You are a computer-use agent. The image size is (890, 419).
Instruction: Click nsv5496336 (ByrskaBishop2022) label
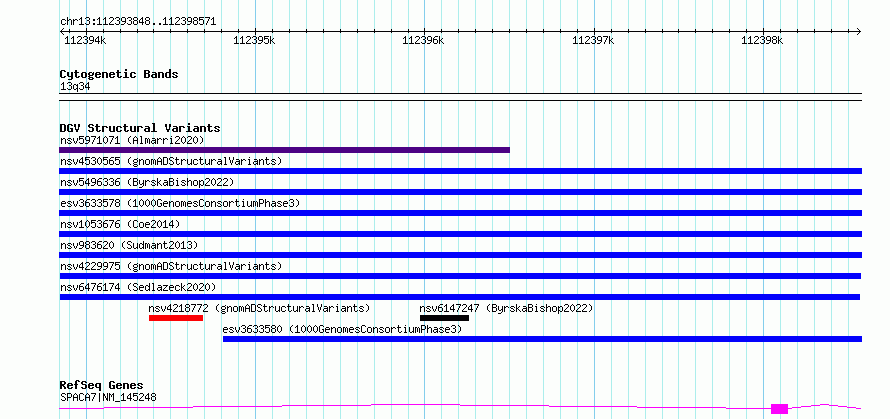(x=147, y=182)
